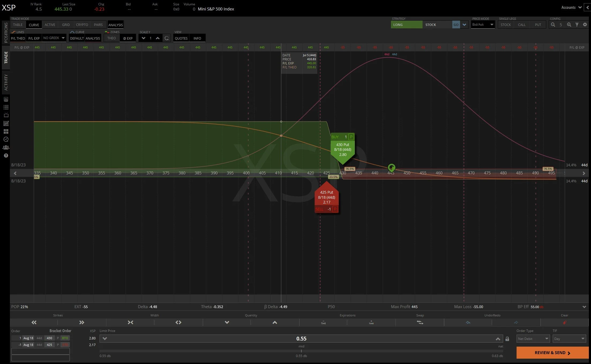Open the help icon in the left sidebar
This screenshot has height=364, width=591.
tap(6, 155)
